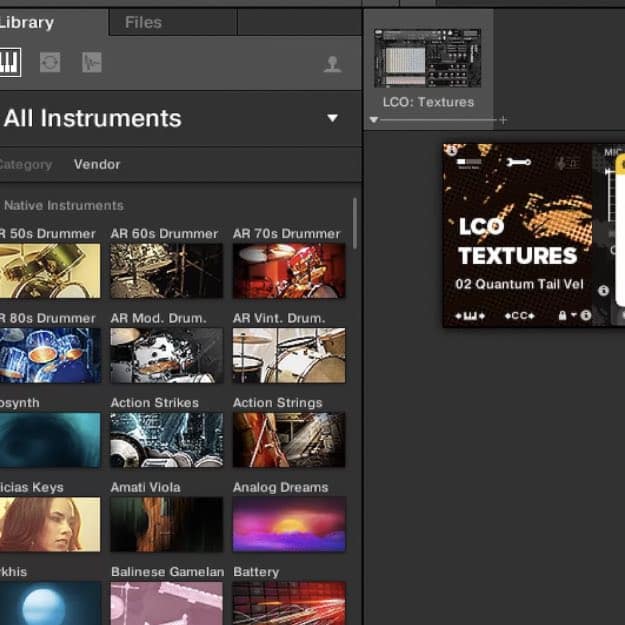The height and width of the screenshot is (625, 625).
Task: Open the AR Vint. Drum. instrument
Action: tap(289, 355)
